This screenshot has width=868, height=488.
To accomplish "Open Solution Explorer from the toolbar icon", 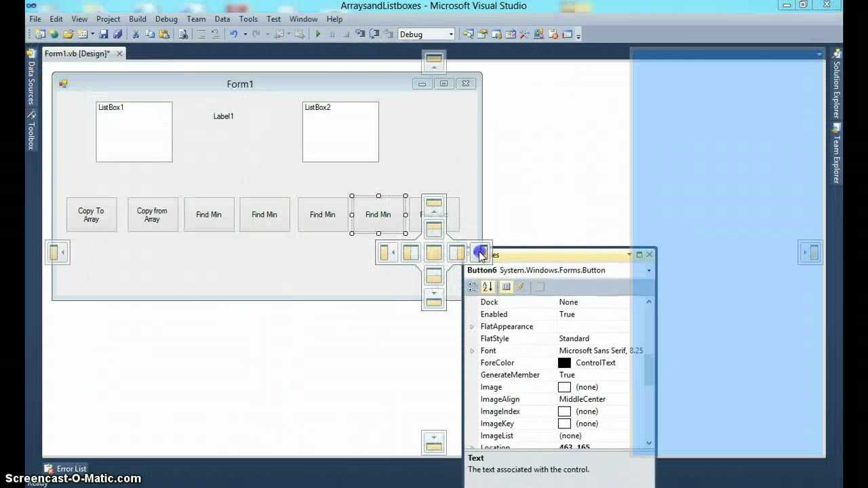I will pos(468,34).
